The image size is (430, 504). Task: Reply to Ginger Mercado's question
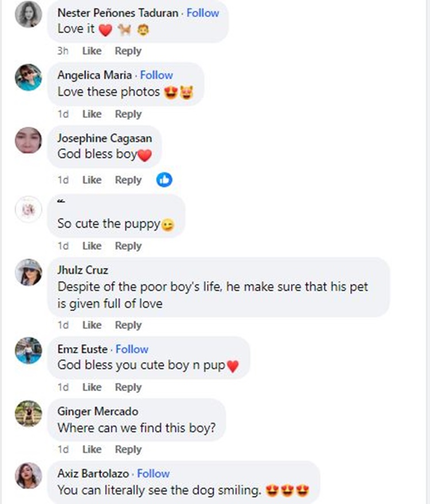(x=128, y=449)
